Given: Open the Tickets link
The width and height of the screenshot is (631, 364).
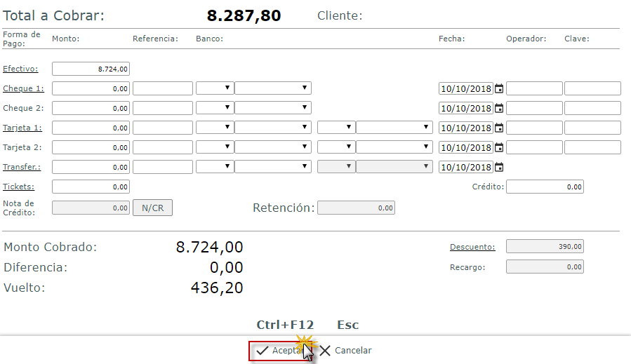Looking at the screenshot, I should (18, 187).
